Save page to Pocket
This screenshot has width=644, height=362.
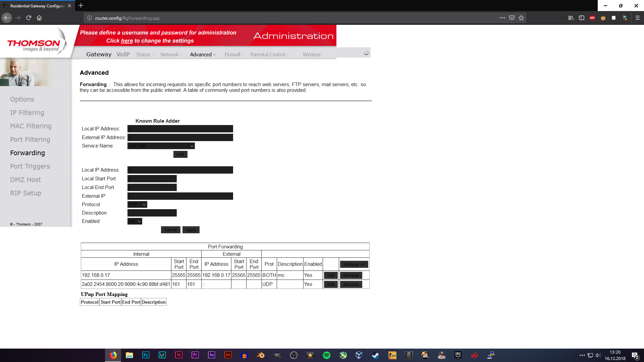pyautogui.click(x=512, y=18)
